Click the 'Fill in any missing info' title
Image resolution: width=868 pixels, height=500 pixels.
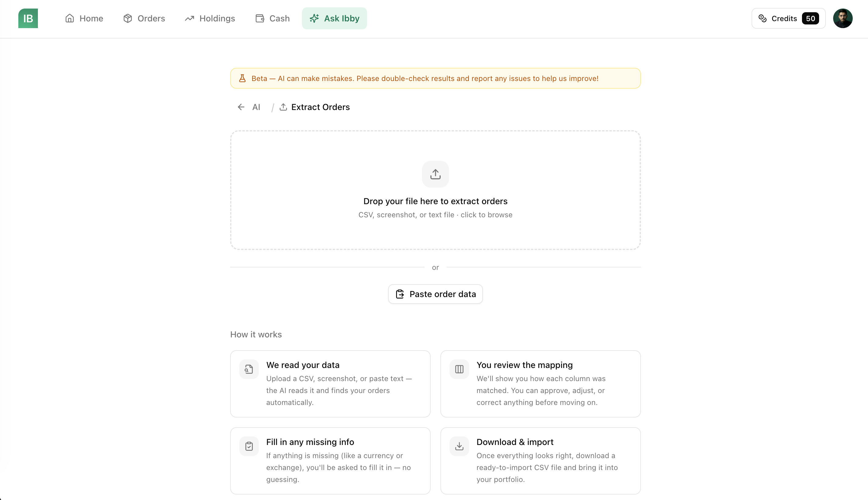[310, 442]
